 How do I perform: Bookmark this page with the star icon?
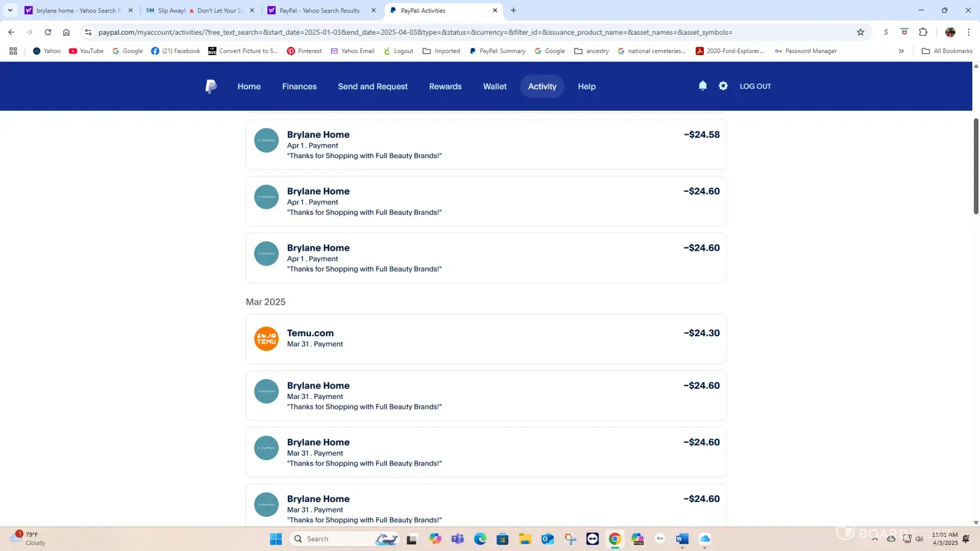click(x=860, y=33)
